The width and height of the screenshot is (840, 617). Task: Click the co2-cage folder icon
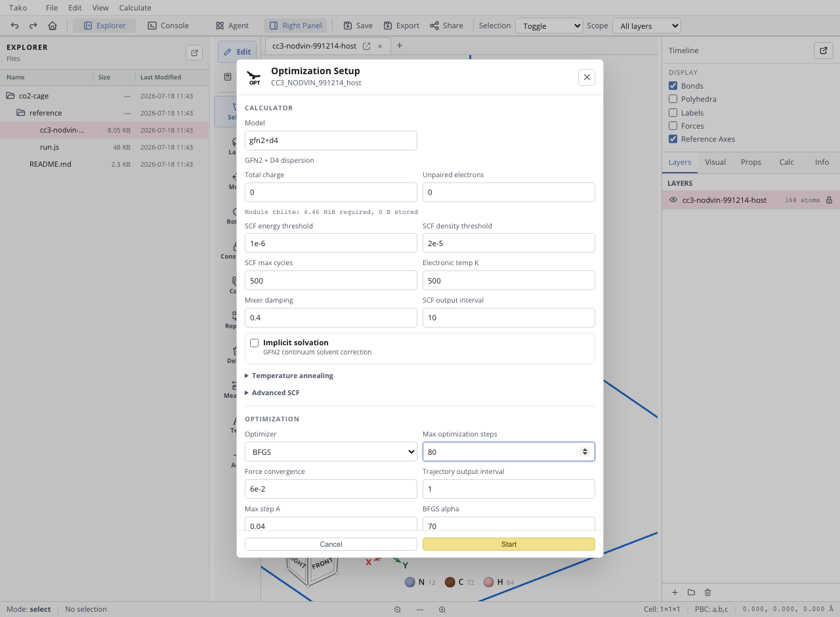click(x=10, y=96)
